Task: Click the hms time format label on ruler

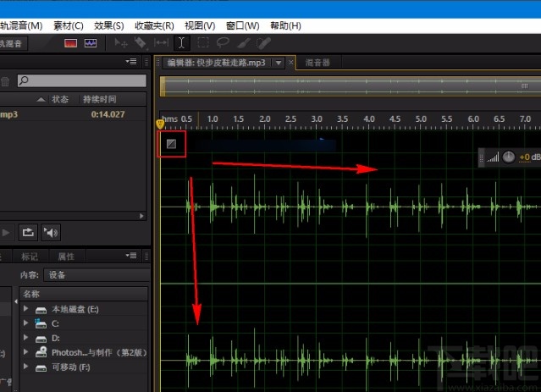Action: (x=170, y=119)
